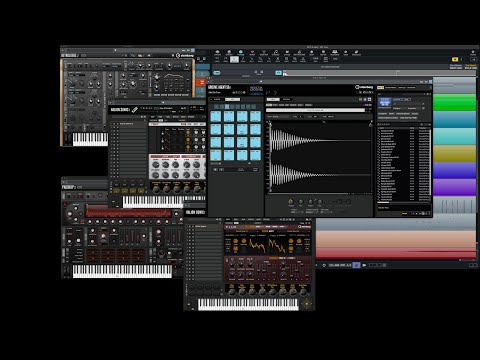
Task: Click the upper waveform channel in Groove Agent
Action: pos(321,140)
